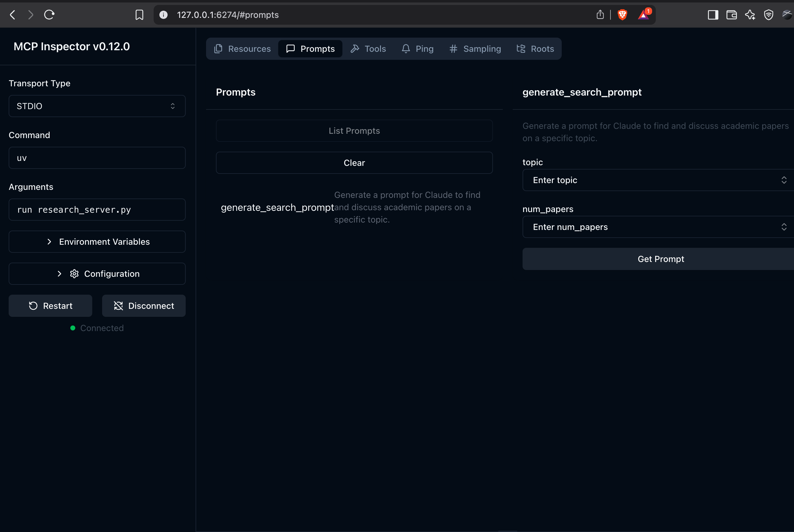Screen dimensions: 794x532
Task: Click the MCP Inspector v0.12.0 title
Action: (72, 47)
